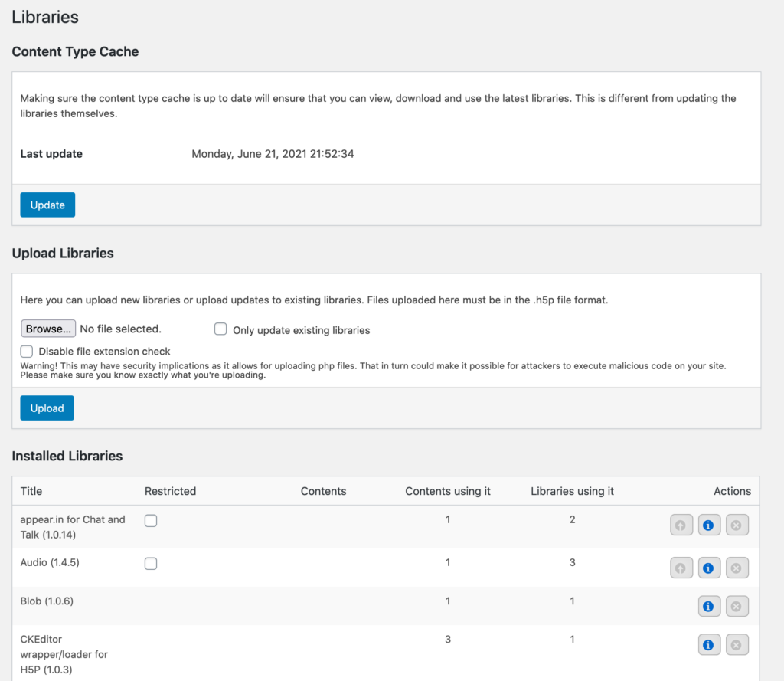Delete the Audio (1.4.5) library
The width and height of the screenshot is (784, 681).
pos(737,568)
